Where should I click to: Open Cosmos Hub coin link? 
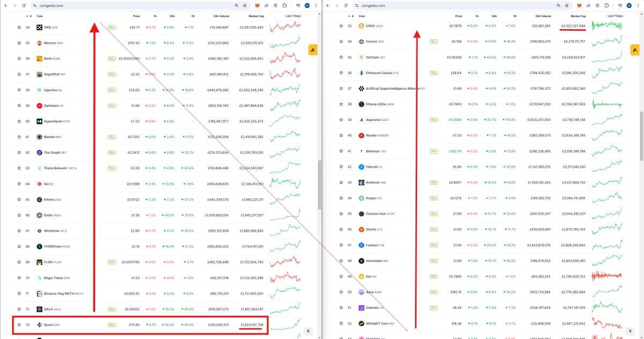pos(380,214)
